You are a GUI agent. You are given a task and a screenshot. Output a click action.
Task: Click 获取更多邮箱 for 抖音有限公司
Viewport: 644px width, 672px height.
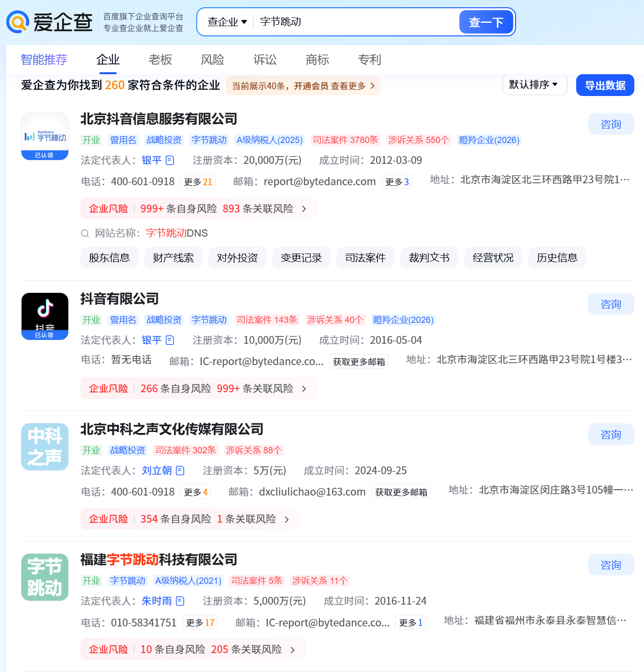coord(359,362)
